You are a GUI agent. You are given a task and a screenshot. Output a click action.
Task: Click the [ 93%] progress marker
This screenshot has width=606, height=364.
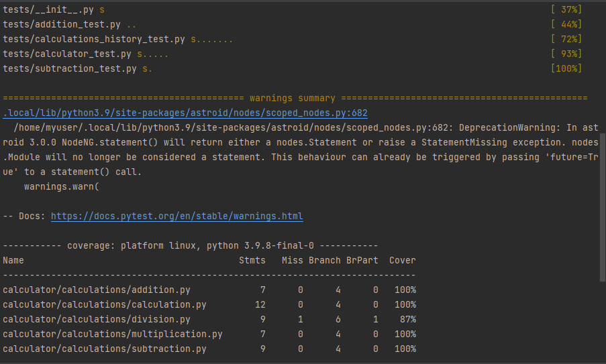[x=566, y=54]
